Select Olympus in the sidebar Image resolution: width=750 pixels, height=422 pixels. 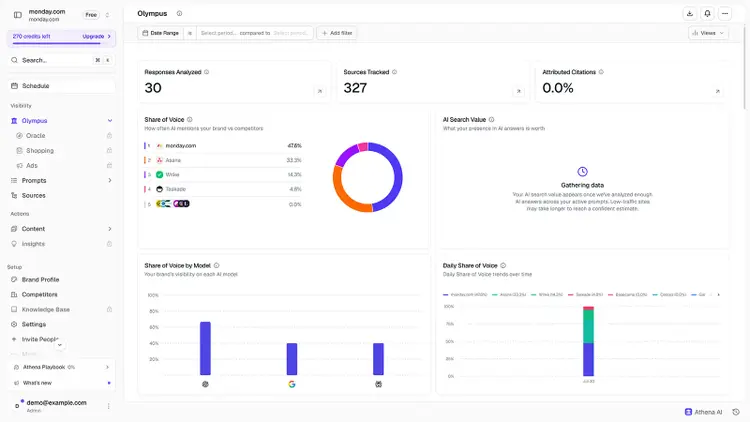34,121
